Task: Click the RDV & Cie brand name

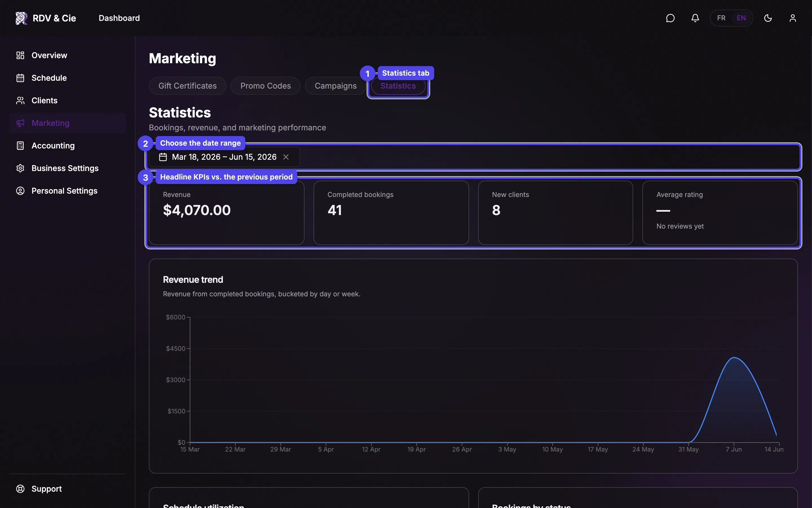Action: point(54,18)
